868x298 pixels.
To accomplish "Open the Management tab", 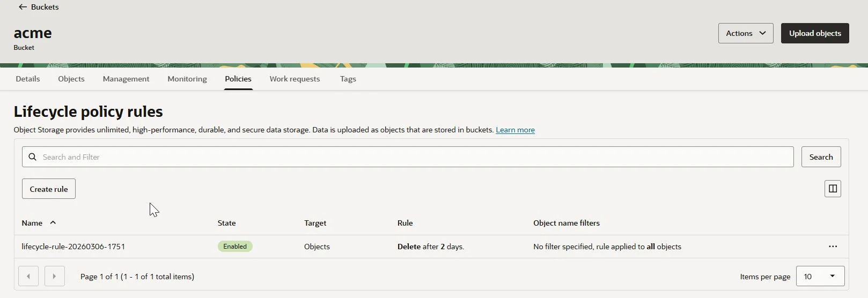I will [126, 79].
